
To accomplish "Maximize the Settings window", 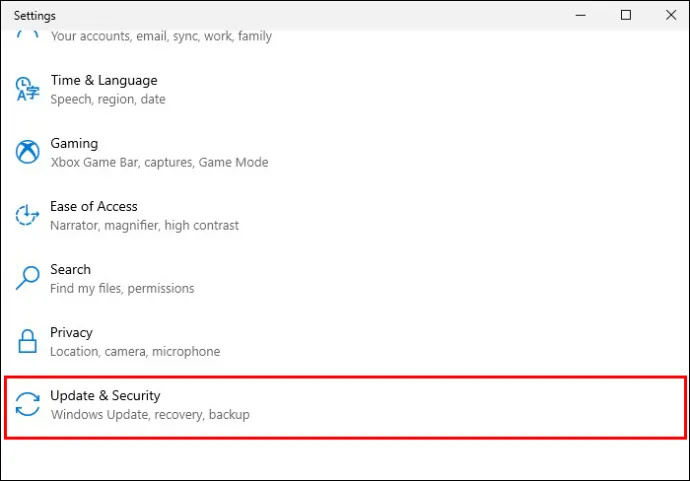I will coord(626,15).
